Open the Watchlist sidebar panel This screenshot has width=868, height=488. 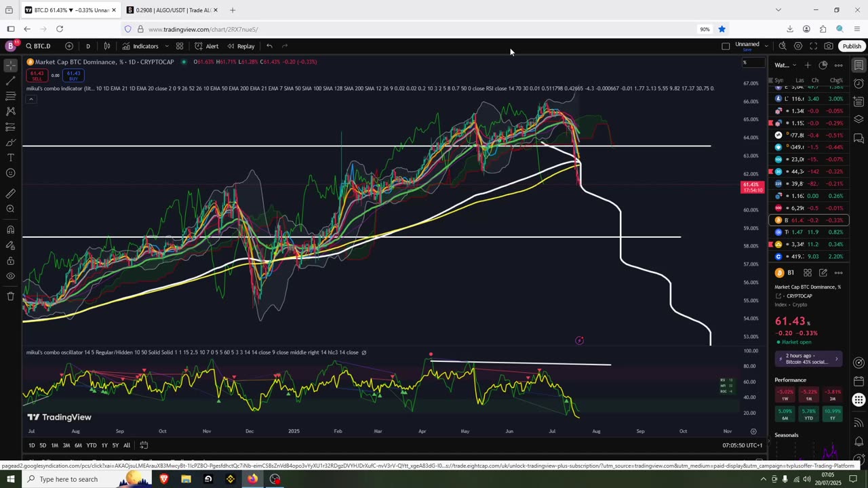point(859,66)
